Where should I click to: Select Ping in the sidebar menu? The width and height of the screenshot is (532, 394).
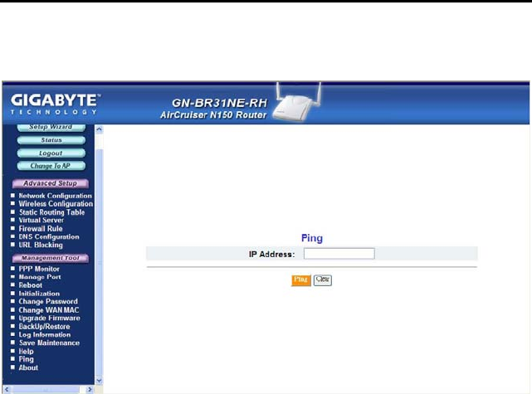26,359
